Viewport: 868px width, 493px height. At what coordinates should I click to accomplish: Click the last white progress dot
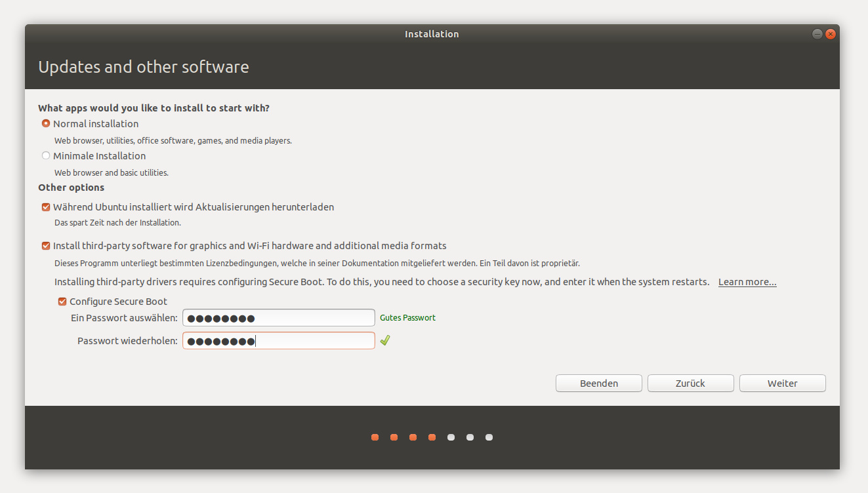click(489, 437)
